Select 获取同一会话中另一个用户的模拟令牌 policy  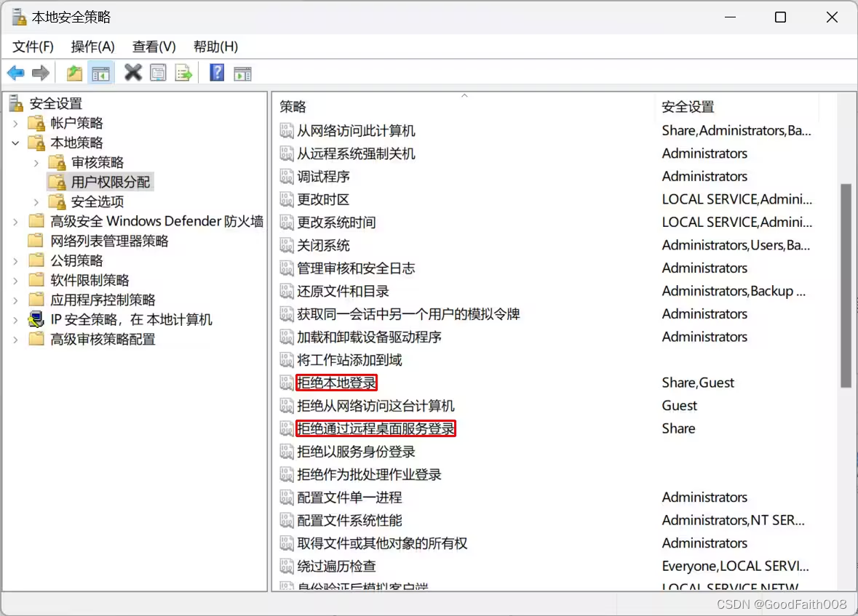(x=408, y=314)
